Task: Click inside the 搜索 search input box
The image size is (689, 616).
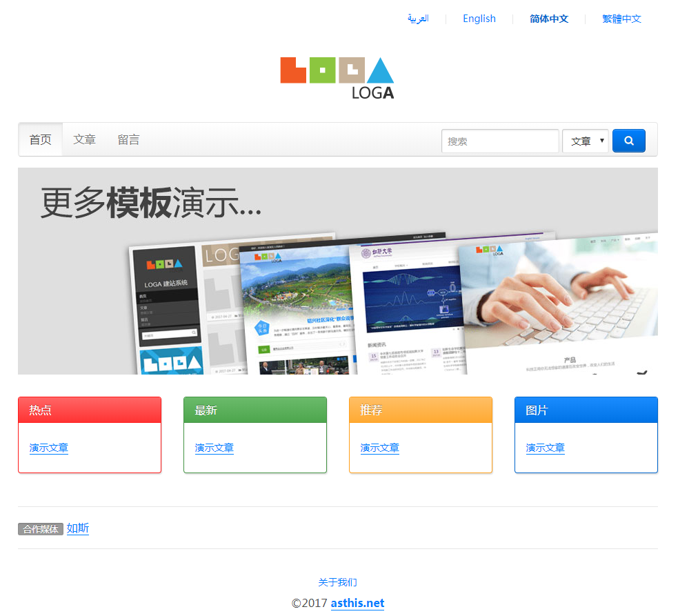Action: click(499, 141)
